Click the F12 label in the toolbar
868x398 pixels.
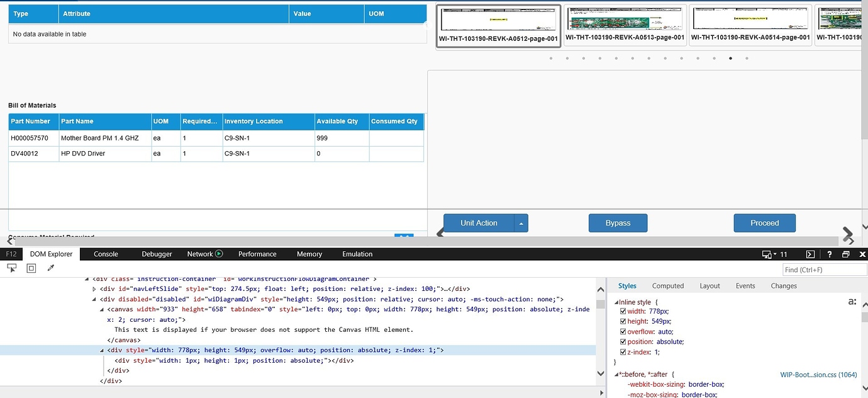[x=11, y=254]
